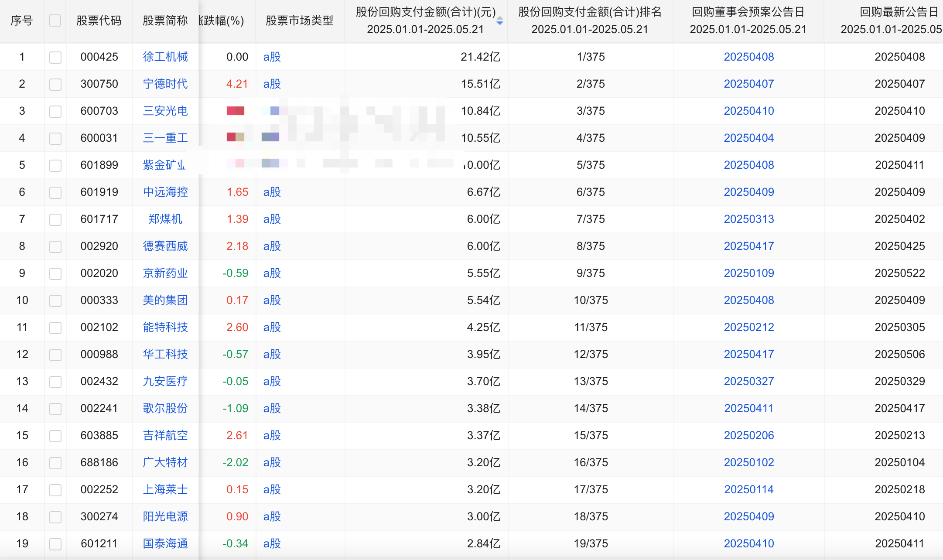
Task: Open stock link 徐工机械
Action: [165, 57]
